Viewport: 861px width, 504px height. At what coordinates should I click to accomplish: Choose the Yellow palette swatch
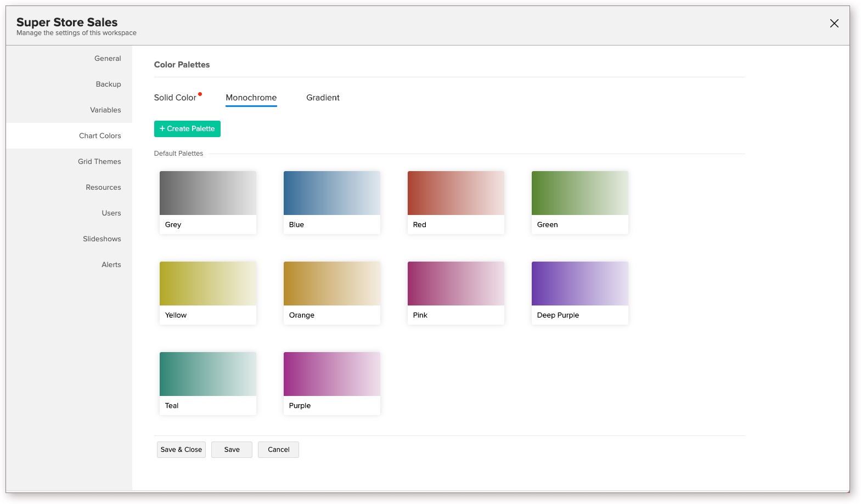208,292
